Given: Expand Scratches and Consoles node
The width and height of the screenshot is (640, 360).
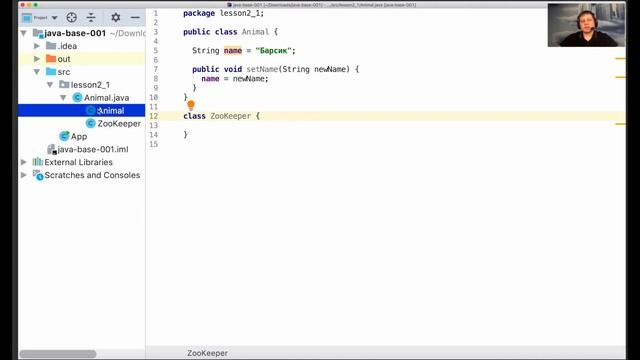Looking at the screenshot, I should pyautogui.click(x=24, y=175).
